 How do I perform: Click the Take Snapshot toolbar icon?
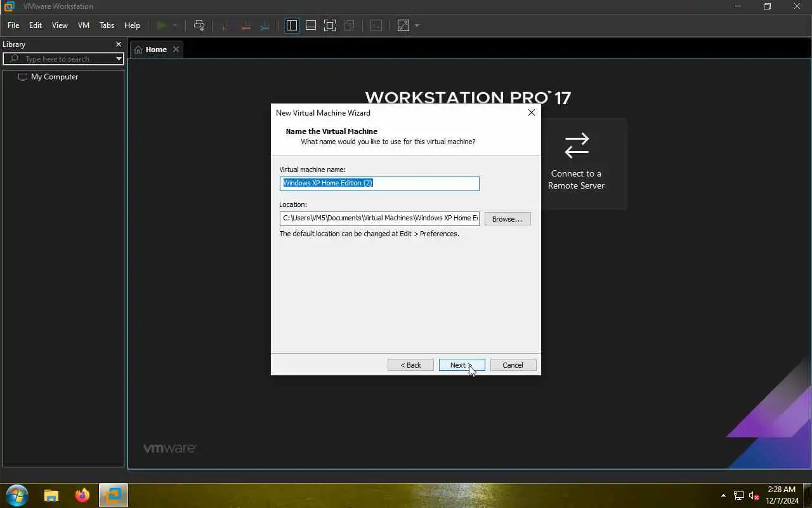[x=225, y=25]
